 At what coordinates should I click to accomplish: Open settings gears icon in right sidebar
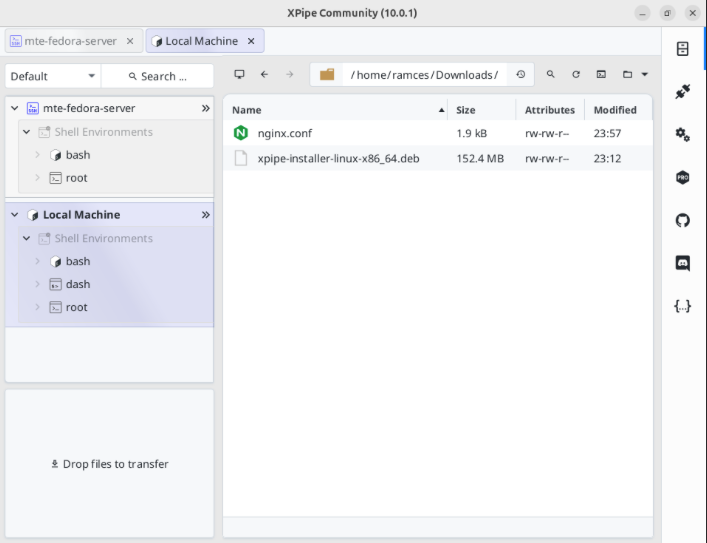click(683, 134)
